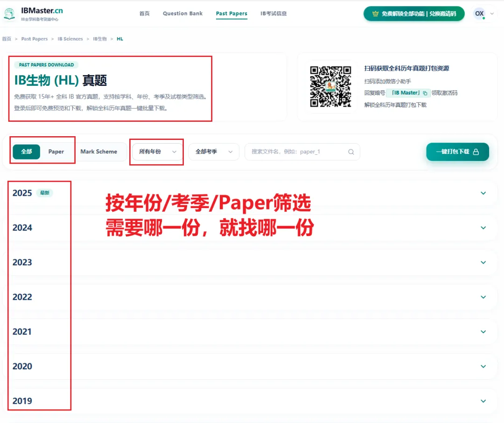
Task: Expand the 2019 year row chevron
Action: tap(483, 401)
